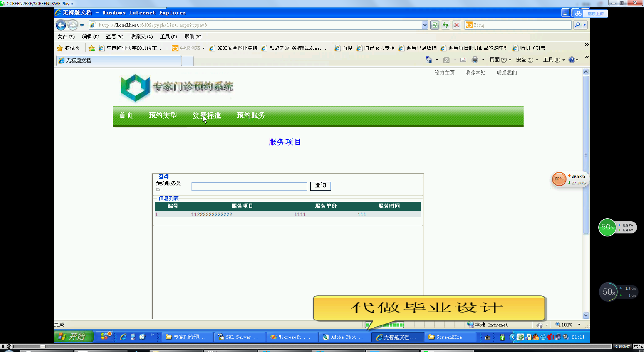Open the 收藏夹(A) menu

(x=142, y=37)
